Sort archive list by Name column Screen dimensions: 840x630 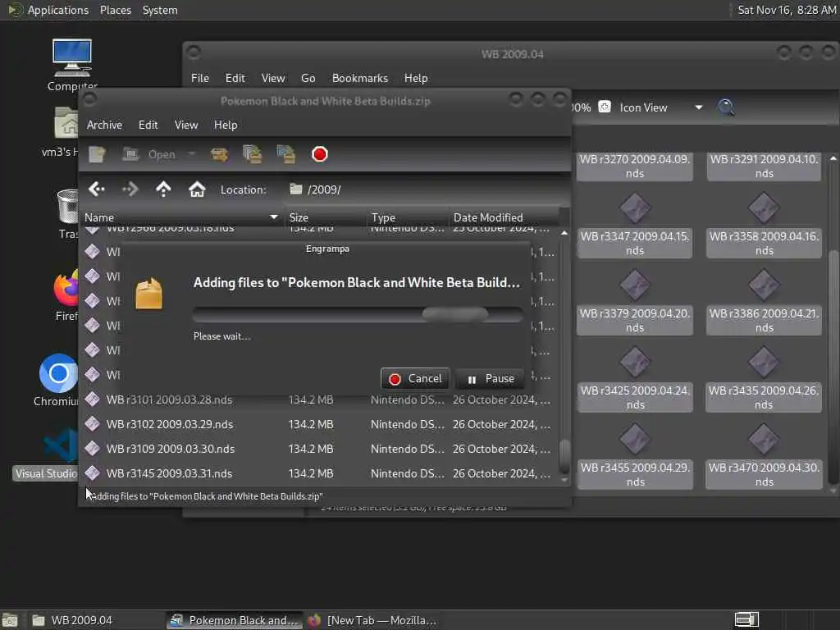coord(182,217)
